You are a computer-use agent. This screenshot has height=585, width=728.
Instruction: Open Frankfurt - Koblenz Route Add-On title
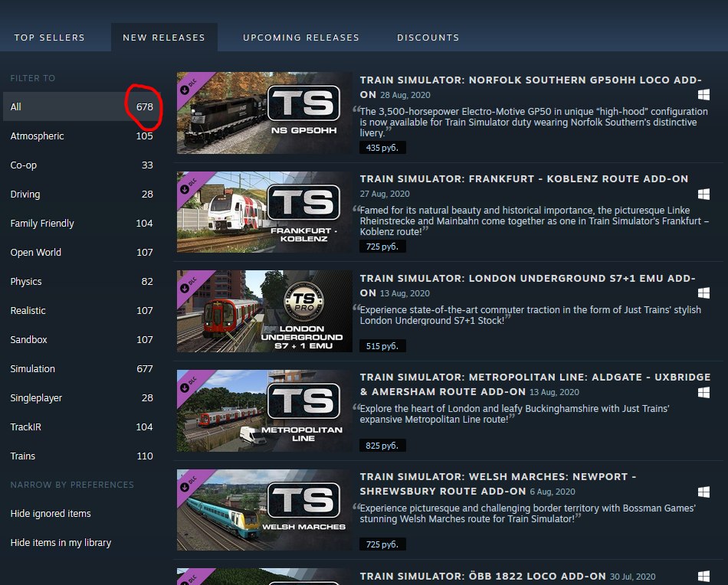click(x=524, y=179)
